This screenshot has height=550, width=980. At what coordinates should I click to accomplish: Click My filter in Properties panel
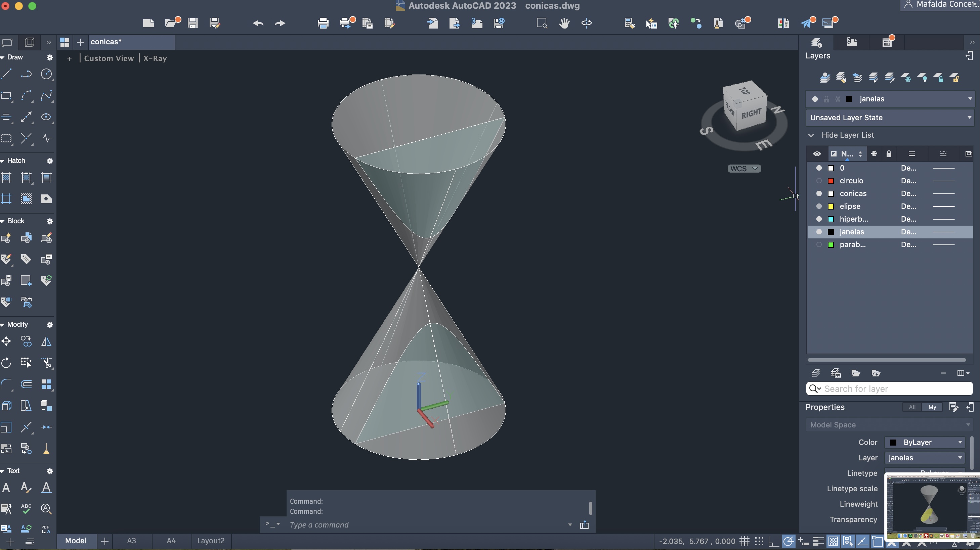click(932, 407)
